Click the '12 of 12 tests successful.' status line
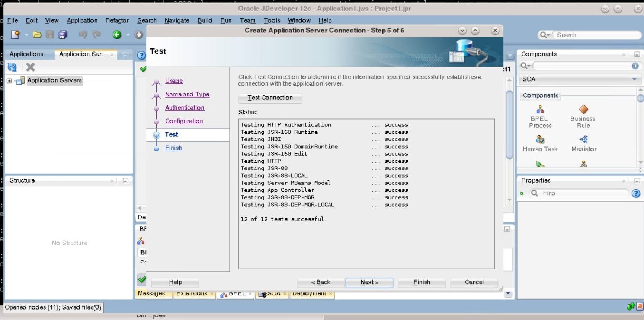Image resolution: width=644 pixels, height=320 pixels. click(283, 219)
